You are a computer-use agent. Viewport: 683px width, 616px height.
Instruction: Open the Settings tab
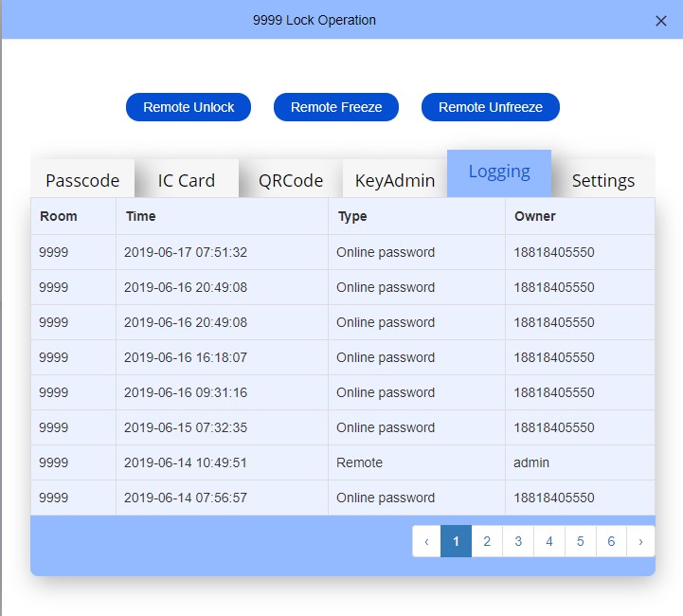pyautogui.click(x=603, y=180)
